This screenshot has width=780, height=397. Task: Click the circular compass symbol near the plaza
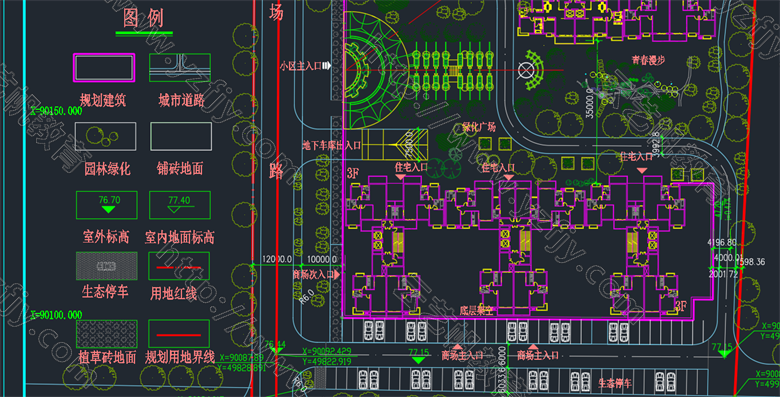pyautogui.click(x=525, y=70)
